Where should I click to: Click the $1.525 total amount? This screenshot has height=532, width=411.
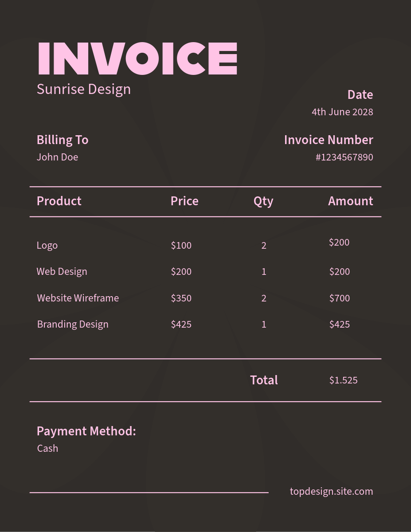pyautogui.click(x=343, y=380)
